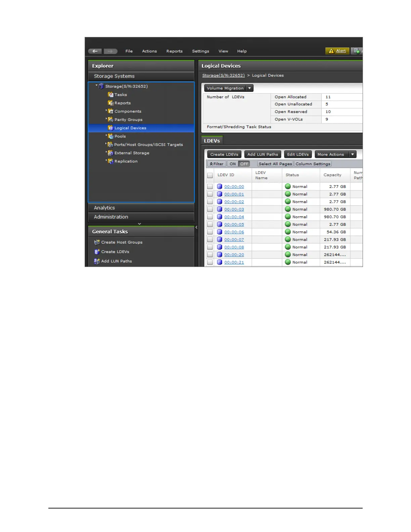Click the Filter collapse button
Screen dimensions: 411x532
(x=217, y=164)
